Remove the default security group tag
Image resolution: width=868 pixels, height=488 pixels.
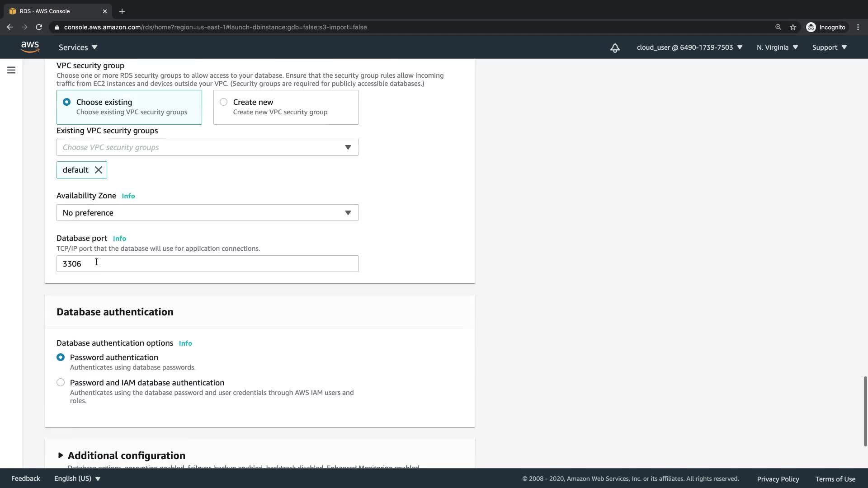[99, 170]
